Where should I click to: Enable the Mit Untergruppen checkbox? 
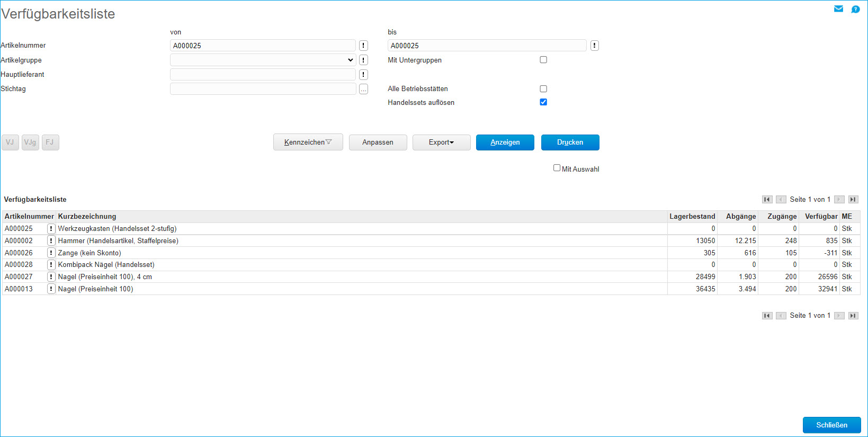click(x=543, y=60)
